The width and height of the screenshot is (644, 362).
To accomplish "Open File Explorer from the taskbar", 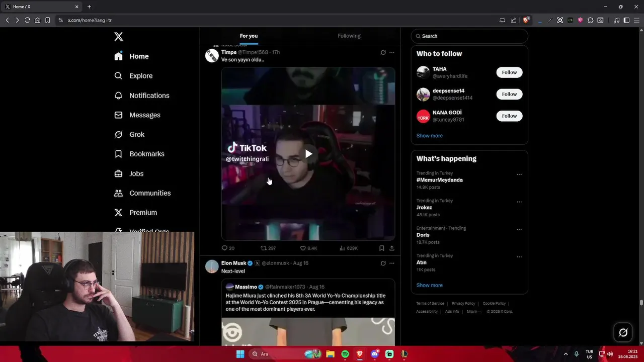I will coord(331,354).
